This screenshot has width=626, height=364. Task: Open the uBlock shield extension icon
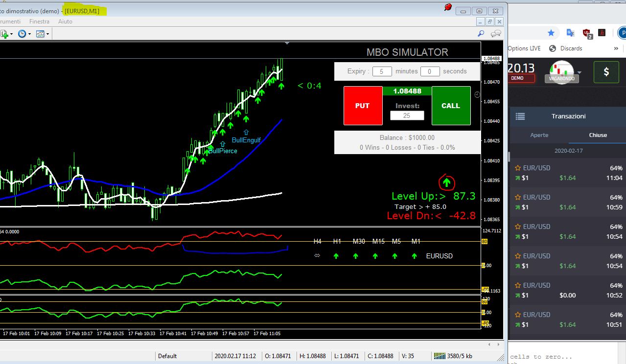[x=587, y=33]
